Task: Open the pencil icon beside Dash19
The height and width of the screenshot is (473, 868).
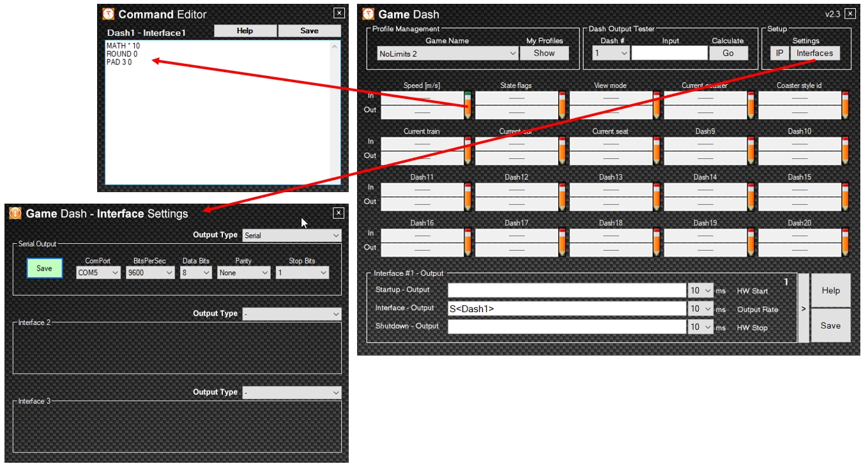Action: click(x=751, y=243)
